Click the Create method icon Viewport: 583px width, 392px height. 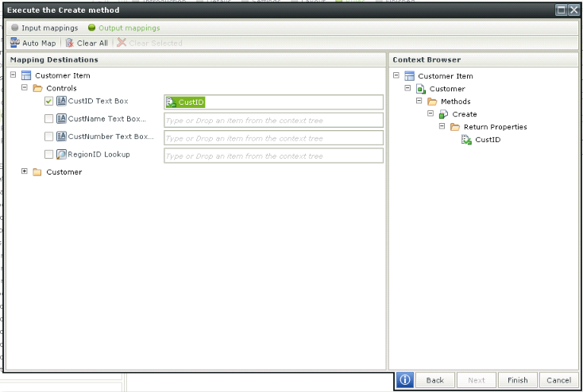pos(443,114)
